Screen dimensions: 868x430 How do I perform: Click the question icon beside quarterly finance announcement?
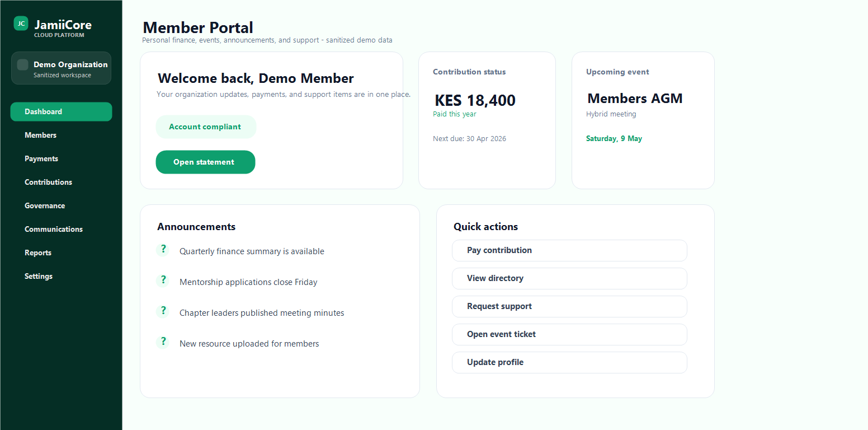tap(163, 249)
